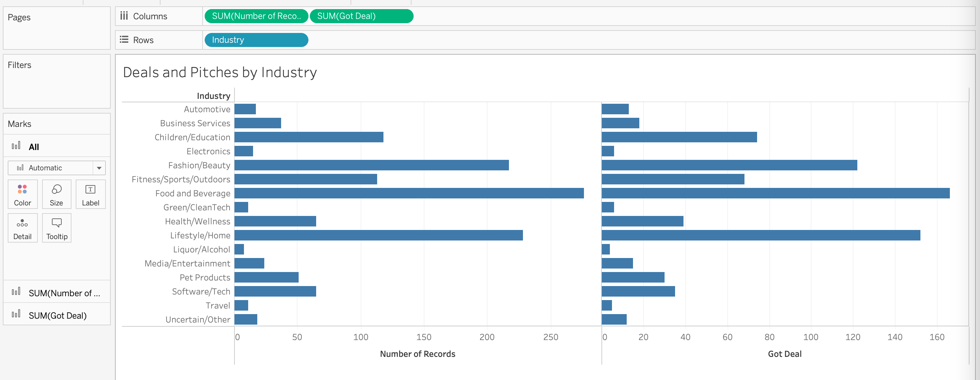Select the All marks tab
The image size is (980, 380).
point(34,147)
